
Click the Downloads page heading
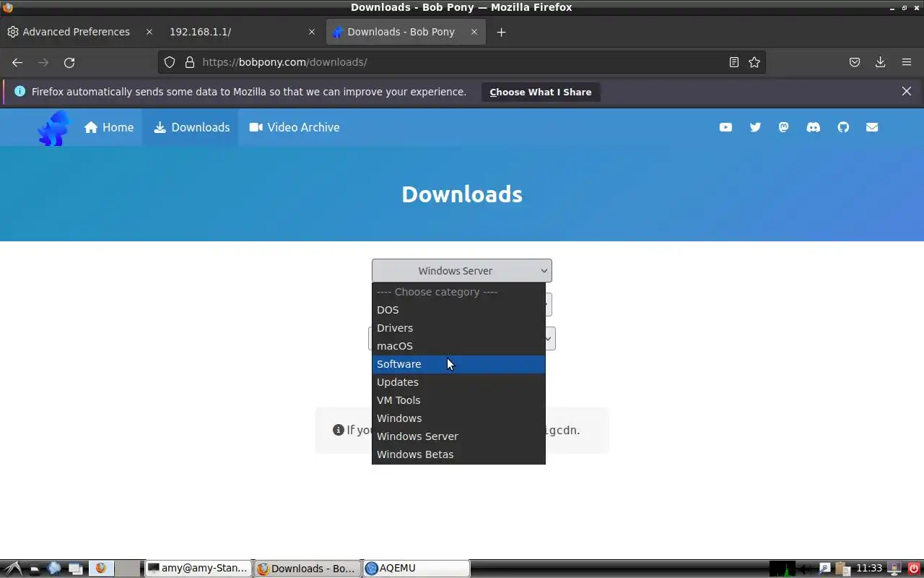point(462,194)
